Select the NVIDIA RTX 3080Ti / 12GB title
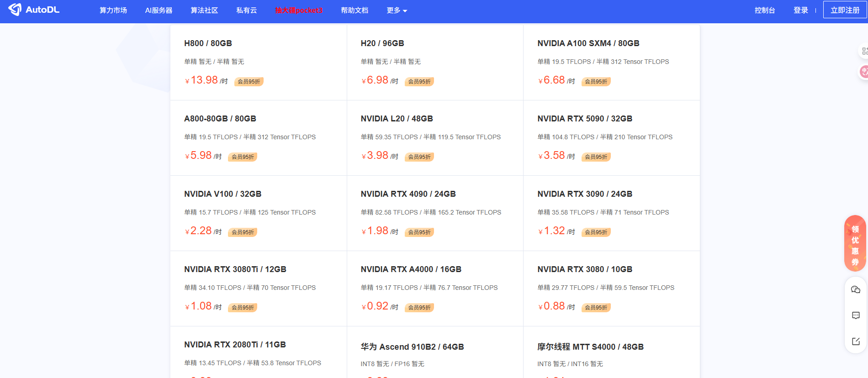868x378 pixels. pos(235,269)
